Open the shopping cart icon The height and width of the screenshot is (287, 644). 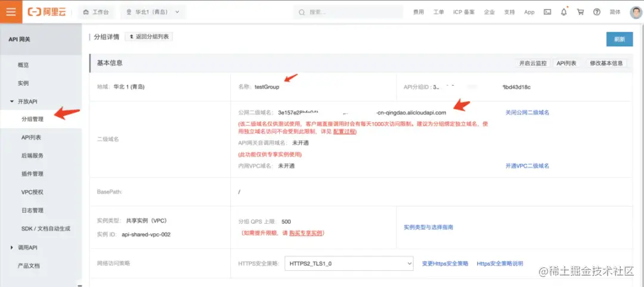(580, 12)
